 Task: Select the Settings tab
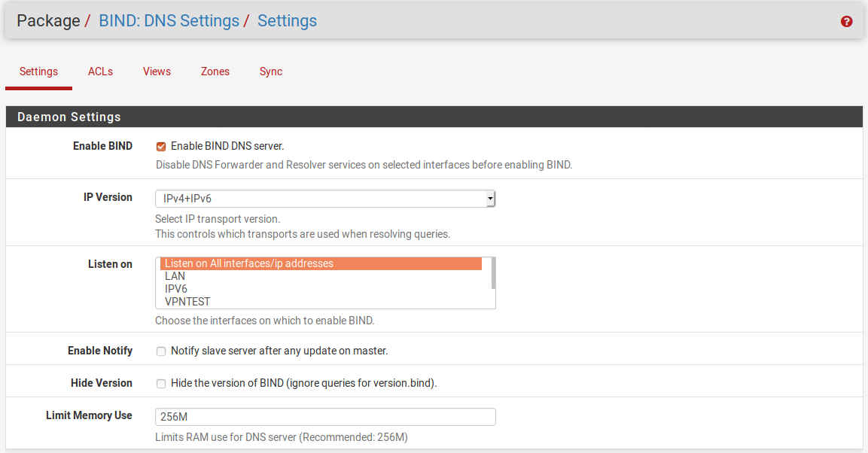click(38, 71)
